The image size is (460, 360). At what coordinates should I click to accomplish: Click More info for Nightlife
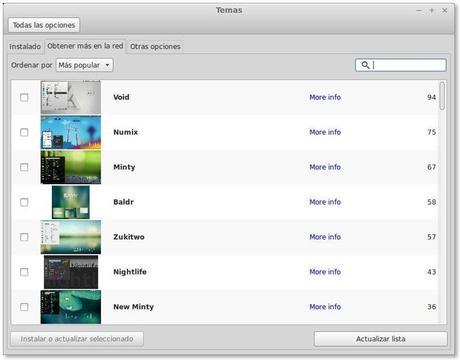[x=325, y=272]
